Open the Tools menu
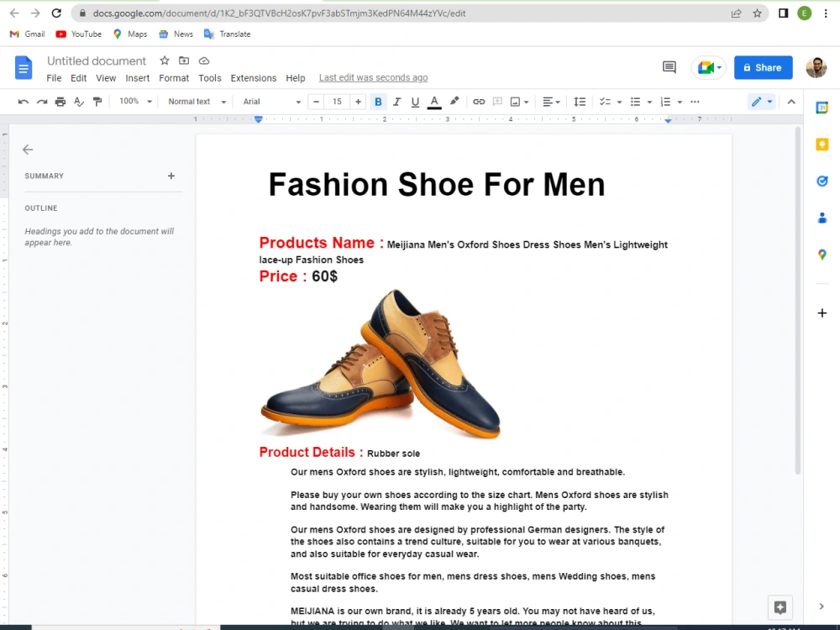Screen dimensions: 840x630 (209, 78)
